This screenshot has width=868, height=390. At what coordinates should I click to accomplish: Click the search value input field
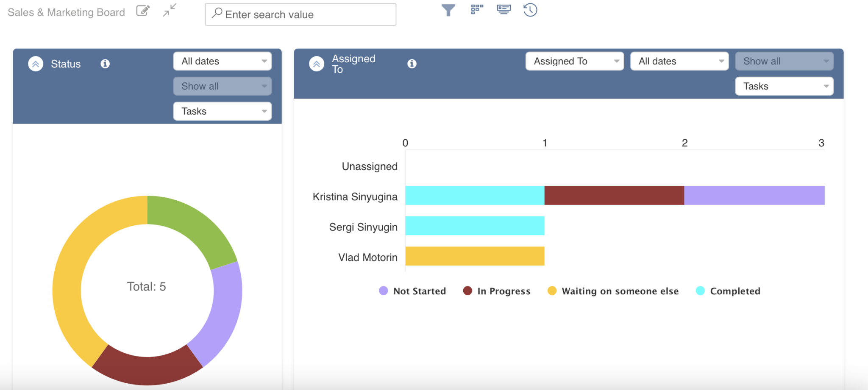click(300, 14)
